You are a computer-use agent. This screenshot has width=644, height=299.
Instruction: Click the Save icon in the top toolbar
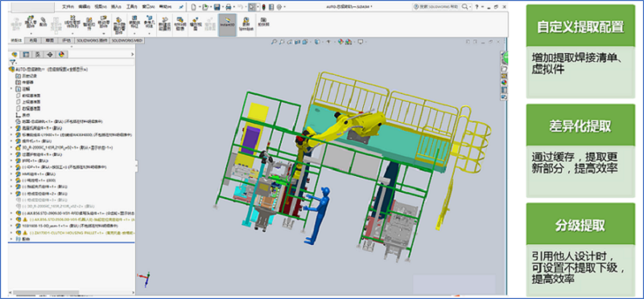coord(217,7)
